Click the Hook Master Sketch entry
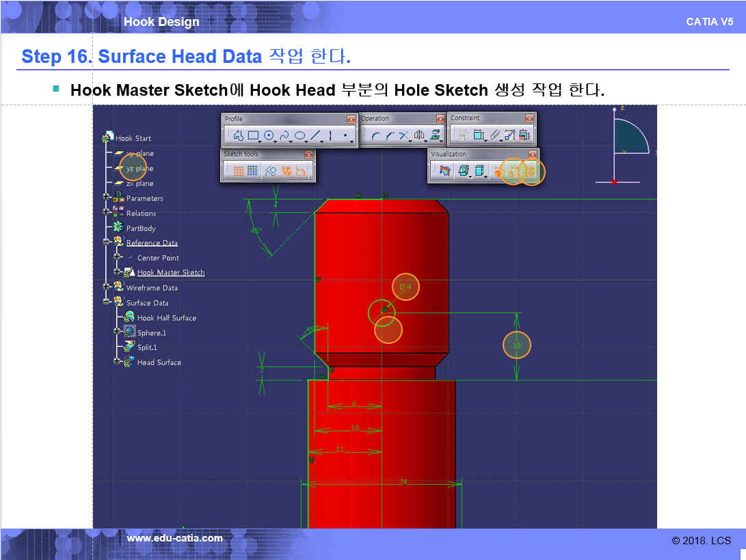 [x=170, y=273]
